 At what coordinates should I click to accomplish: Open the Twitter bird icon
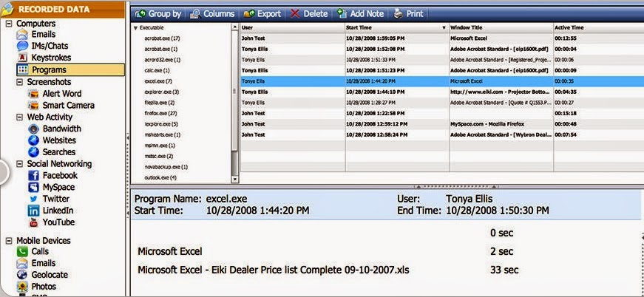click(34, 199)
